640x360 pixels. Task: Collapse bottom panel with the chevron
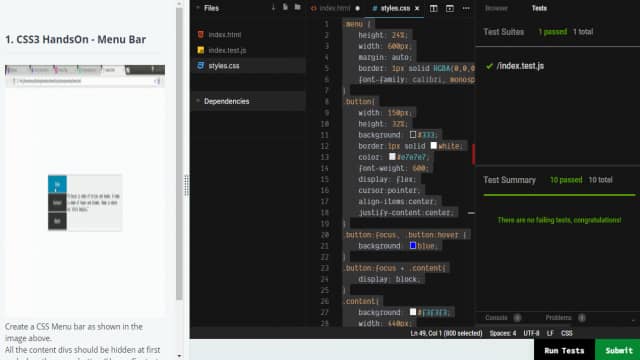[633, 319]
